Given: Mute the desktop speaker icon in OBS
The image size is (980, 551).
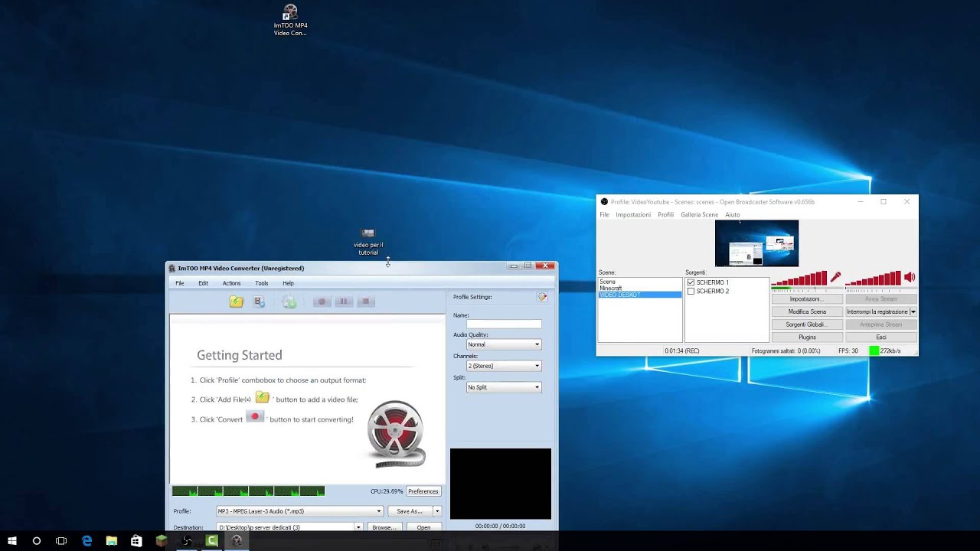Looking at the screenshot, I should click(x=909, y=277).
